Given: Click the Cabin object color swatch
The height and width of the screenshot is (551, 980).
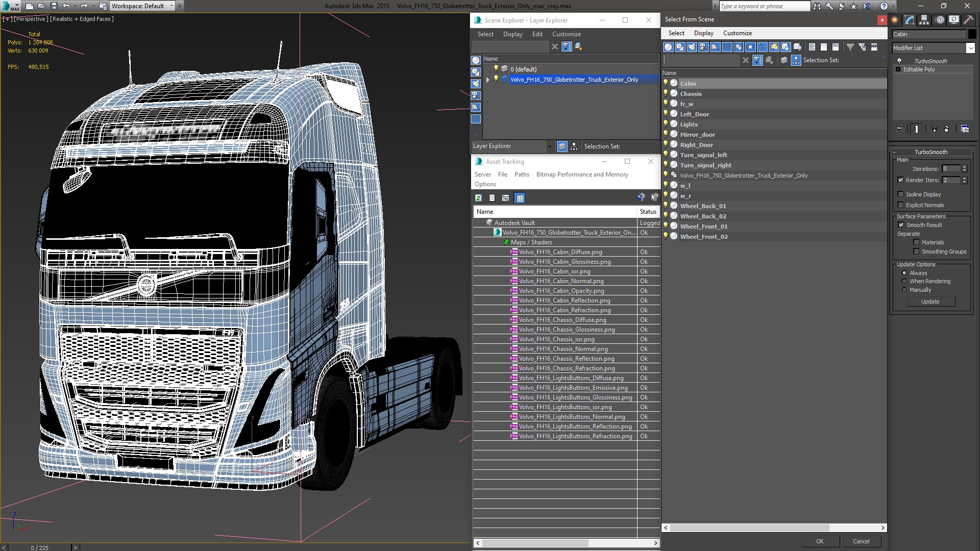Looking at the screenshot, I should 972,34.
